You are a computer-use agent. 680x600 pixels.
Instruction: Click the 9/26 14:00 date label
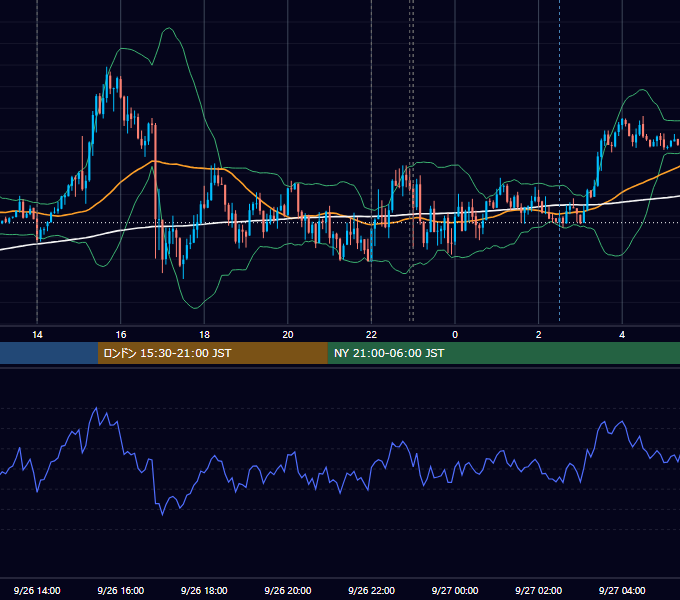pos(37,590)
